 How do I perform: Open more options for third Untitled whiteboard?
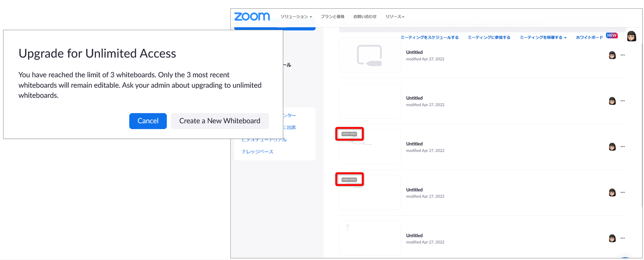(622, 146)
